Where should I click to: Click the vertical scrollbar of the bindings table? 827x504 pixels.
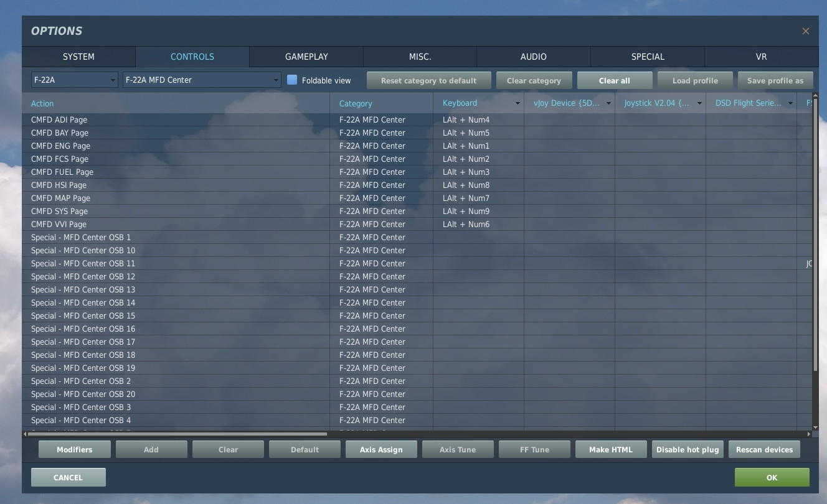tap(815, 235)
